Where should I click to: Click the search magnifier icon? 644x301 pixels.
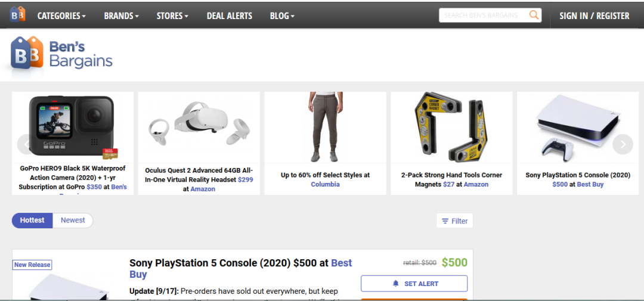(x=534, y=15)
